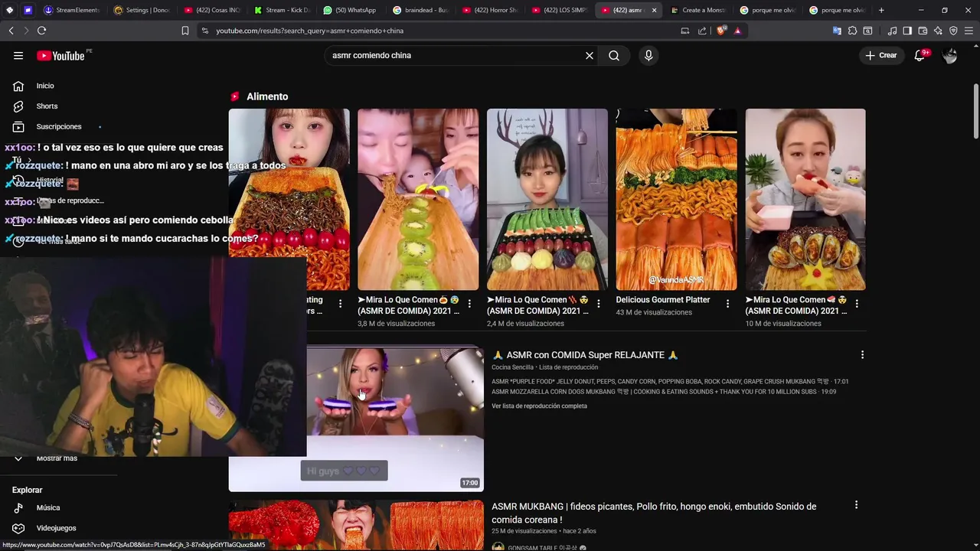980x551 pixels.
Task: Open Shorts in the sidebar
Action: pyautogui.click(x=47, y=106)
